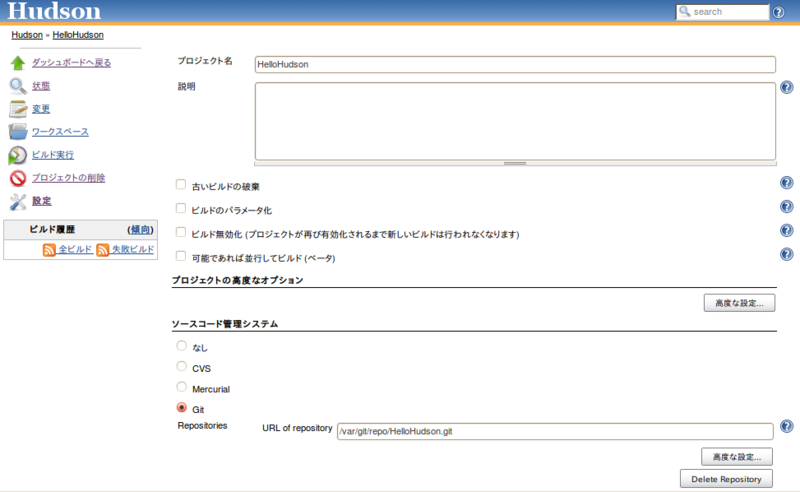The width and height of the screenshot is (800, 492).
Task: Open ダッシュボードへ戻る link
Action: [71, 63]
